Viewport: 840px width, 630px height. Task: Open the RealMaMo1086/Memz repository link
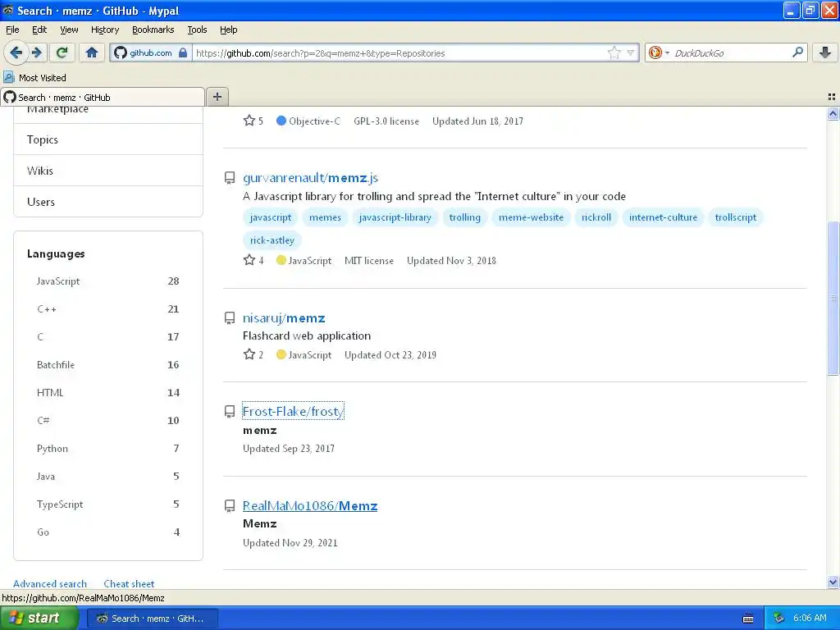coord(309,505)
